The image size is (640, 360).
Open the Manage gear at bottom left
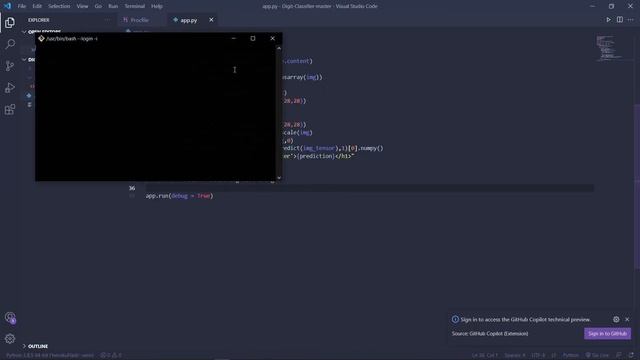pyautogui.click(x=10, y=338)
